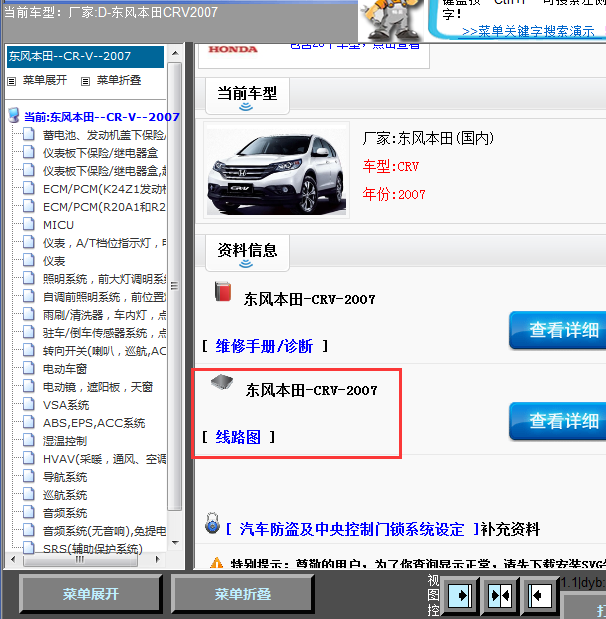Image resolution: width=606 pixels, height=619 pixels.
Task: Click page icon beside 巡航系统
Action: pyautogui.click(x=28, y=494)
